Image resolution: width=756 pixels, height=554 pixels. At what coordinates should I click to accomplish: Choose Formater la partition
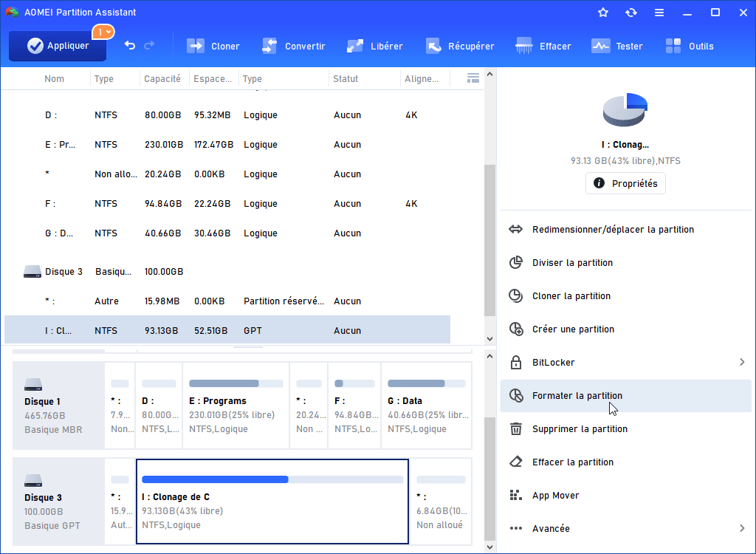click(625, 395)
